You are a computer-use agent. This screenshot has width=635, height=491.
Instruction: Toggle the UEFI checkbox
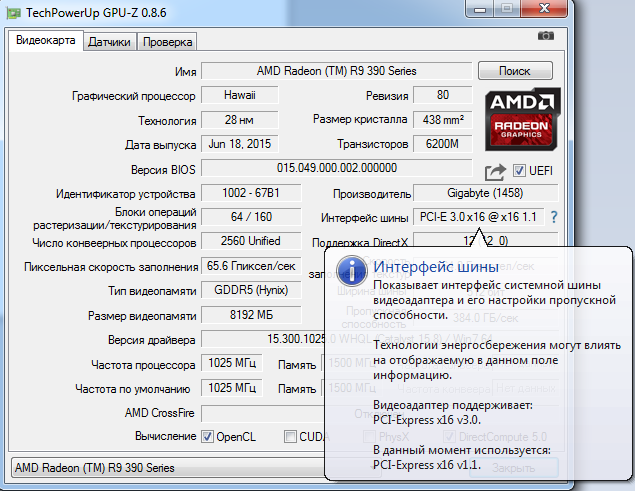[519, 171]
